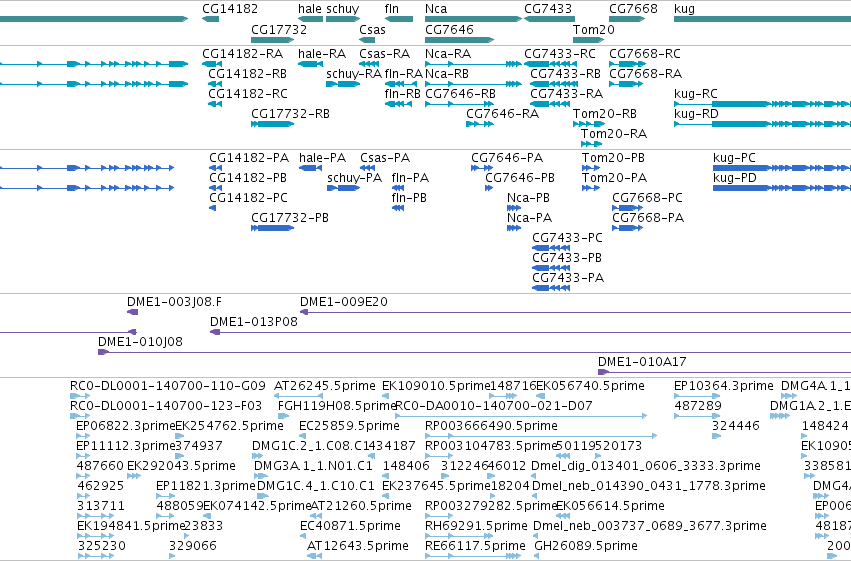
Task: Select protein Nca-PB
Action: click(528, 198)
